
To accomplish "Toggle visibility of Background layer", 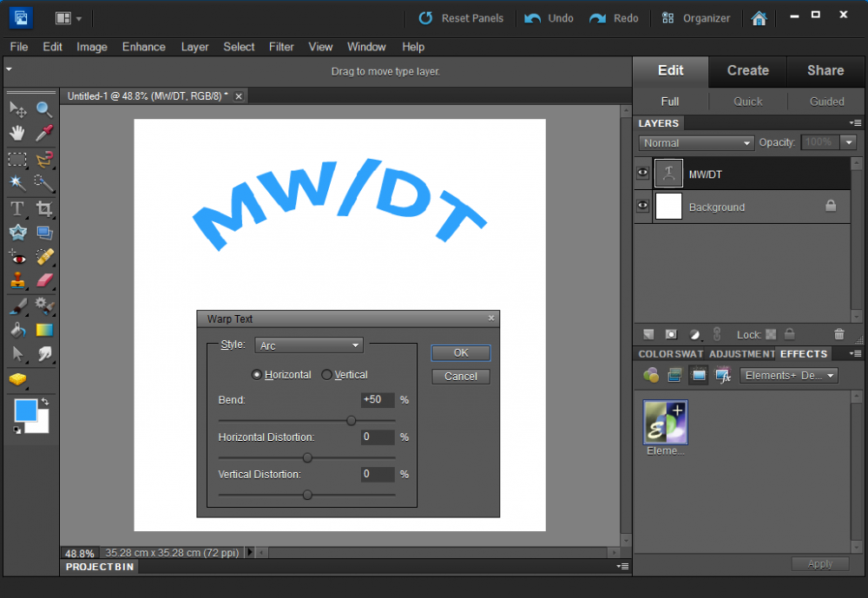I will [x=642, y=207].
